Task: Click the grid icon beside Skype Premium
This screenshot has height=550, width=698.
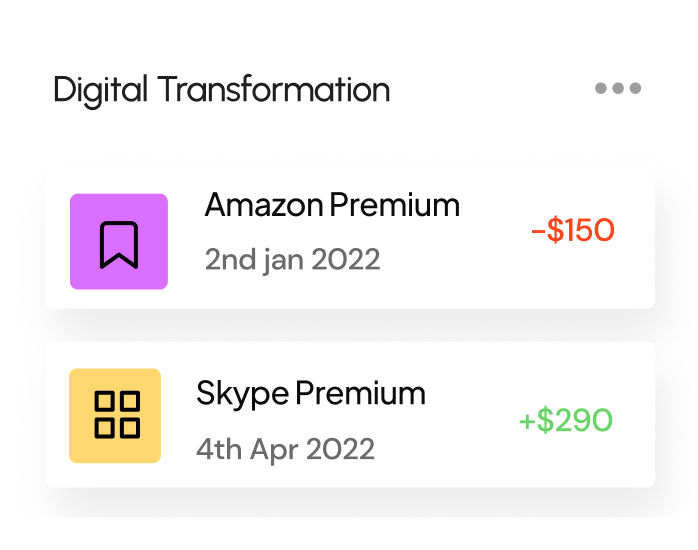Action: [x=115, y=416]
